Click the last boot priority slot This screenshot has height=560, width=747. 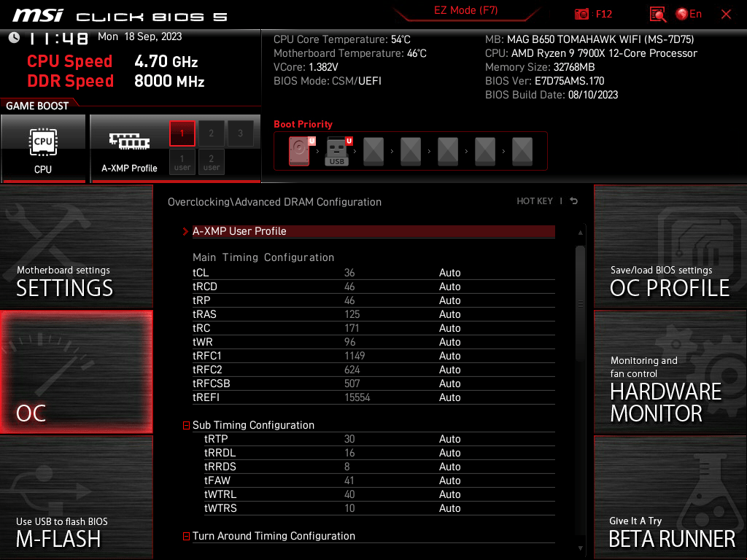point(522,151)
